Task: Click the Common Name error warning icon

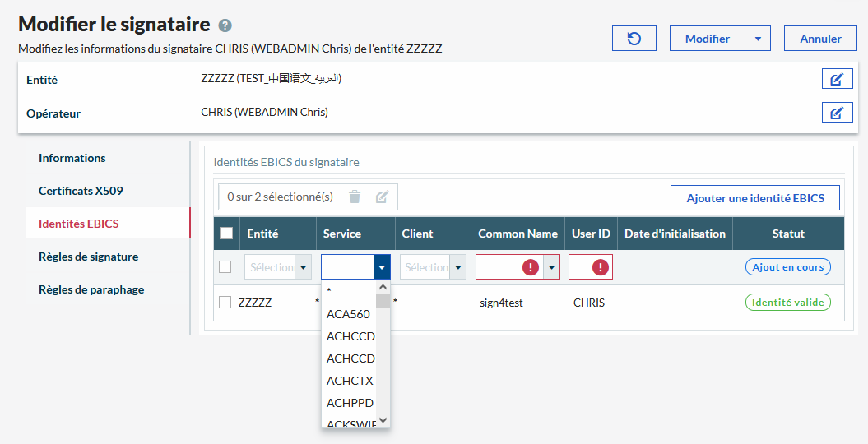Action: coord(529,267)
